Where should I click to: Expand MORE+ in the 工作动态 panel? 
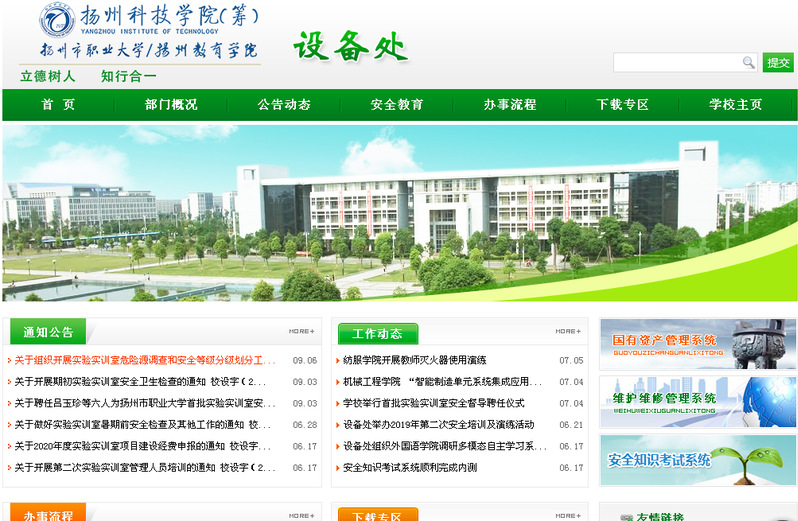(x=568, y=331)
